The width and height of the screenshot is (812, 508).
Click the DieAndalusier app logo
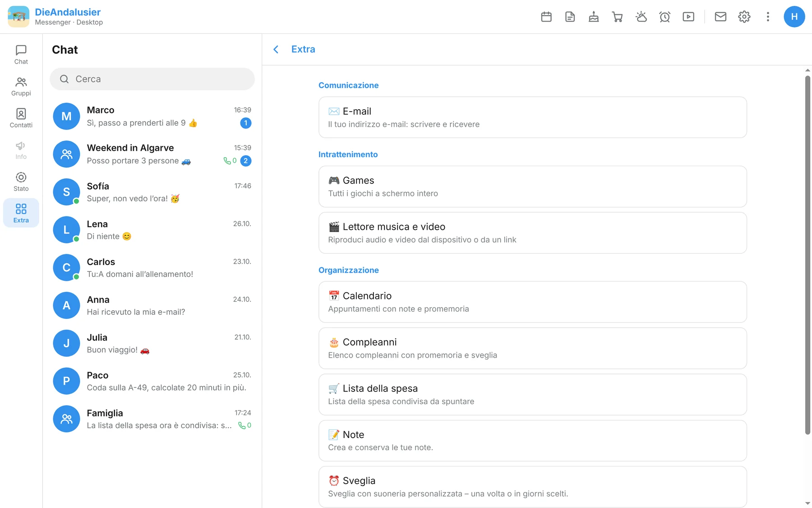click(x=18, y=17)
